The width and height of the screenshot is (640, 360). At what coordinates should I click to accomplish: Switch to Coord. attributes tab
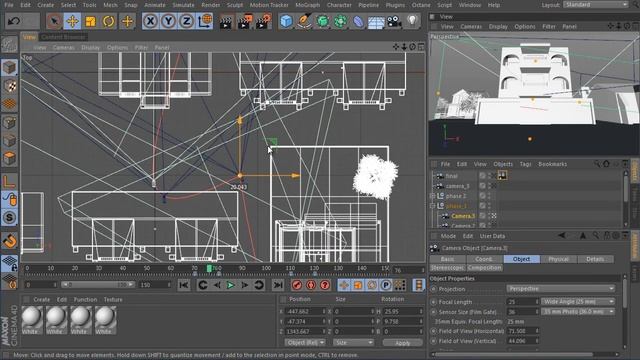click(484, 259)
